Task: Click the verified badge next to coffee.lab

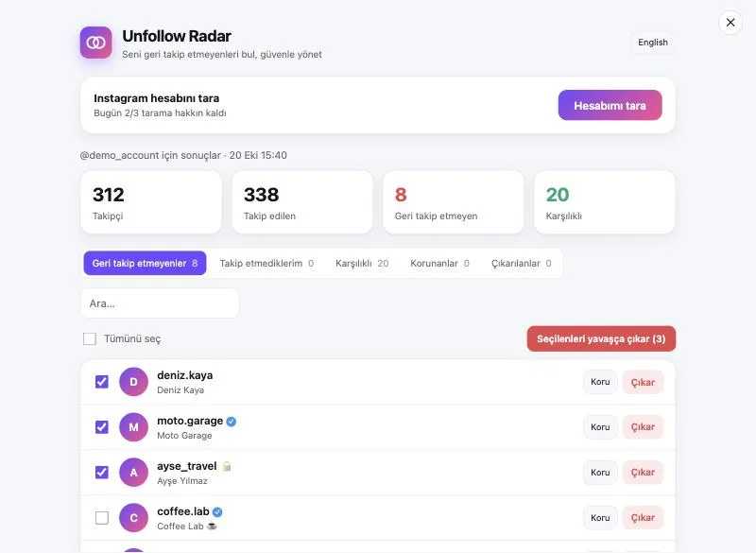Action: [217, 512]
